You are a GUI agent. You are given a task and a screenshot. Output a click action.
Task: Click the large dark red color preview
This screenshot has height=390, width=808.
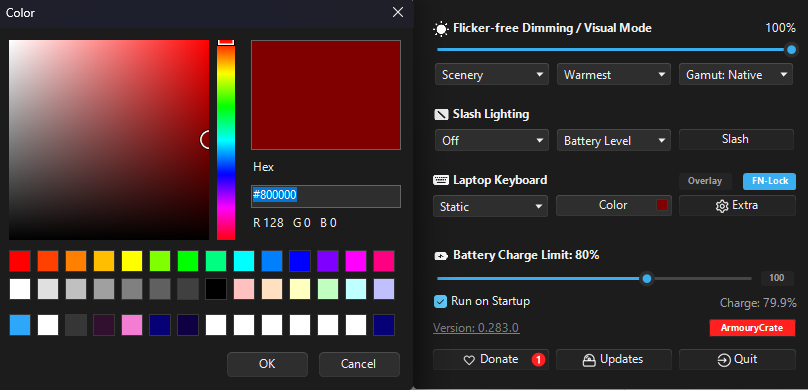[326, 95]
